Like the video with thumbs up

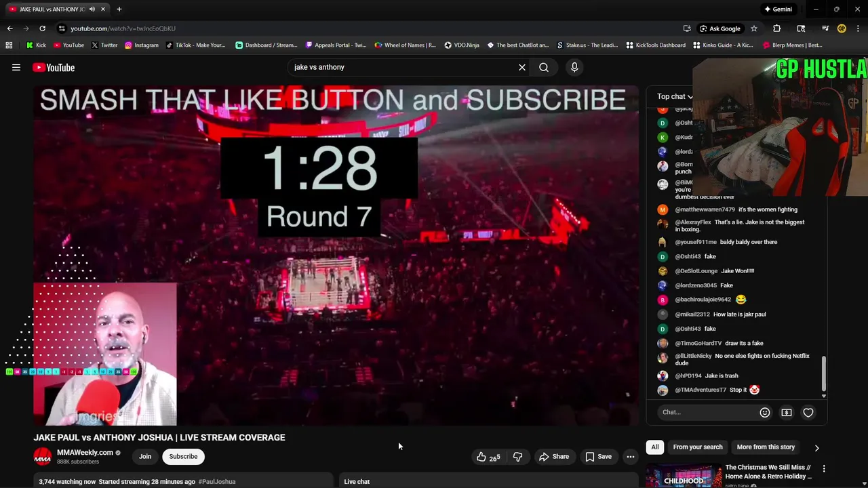[x=488, y=457]
